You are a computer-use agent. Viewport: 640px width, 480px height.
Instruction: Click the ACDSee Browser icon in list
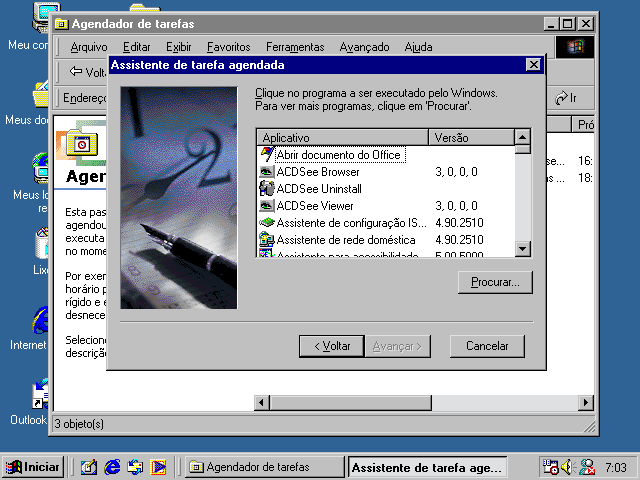tap(267, 172)
